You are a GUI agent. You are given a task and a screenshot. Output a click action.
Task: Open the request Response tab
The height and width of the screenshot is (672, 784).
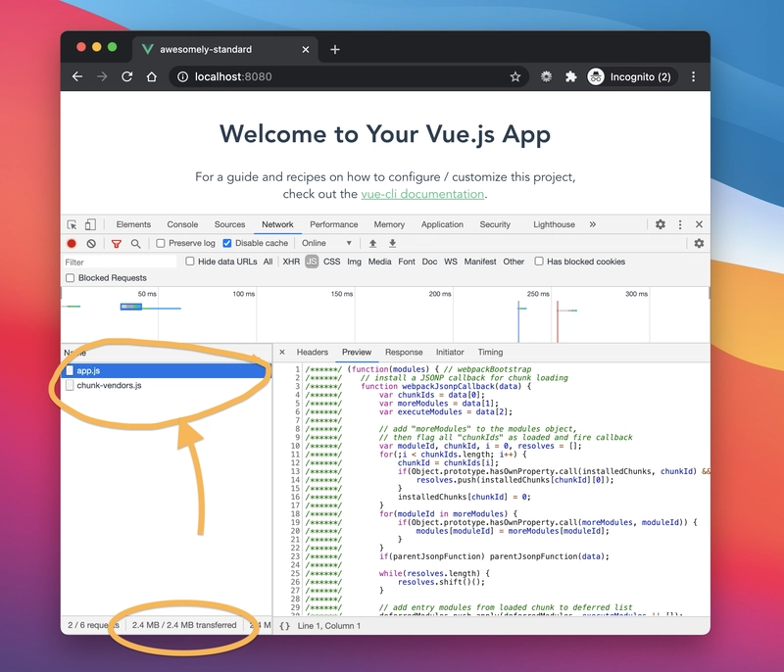[x=404, y=353]
